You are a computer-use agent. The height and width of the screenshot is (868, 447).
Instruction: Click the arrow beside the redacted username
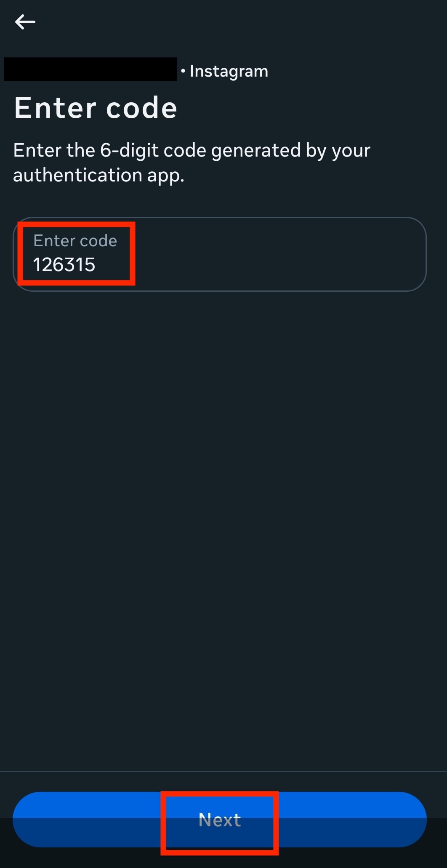pos(24,22)
